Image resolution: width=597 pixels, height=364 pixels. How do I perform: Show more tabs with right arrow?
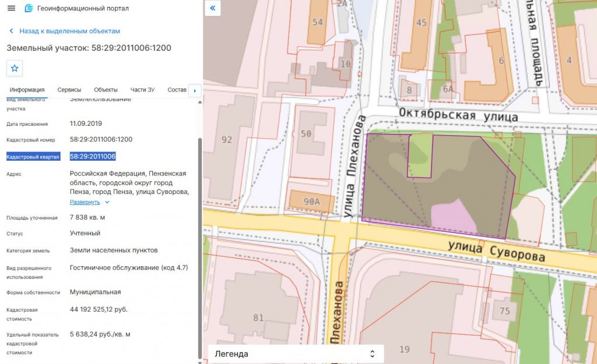[195, 90]
